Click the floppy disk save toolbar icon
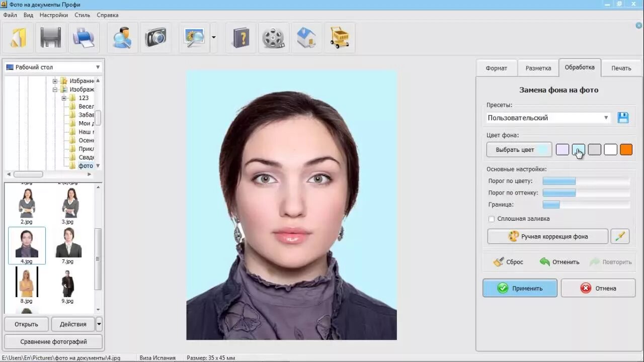 [51, 38]
